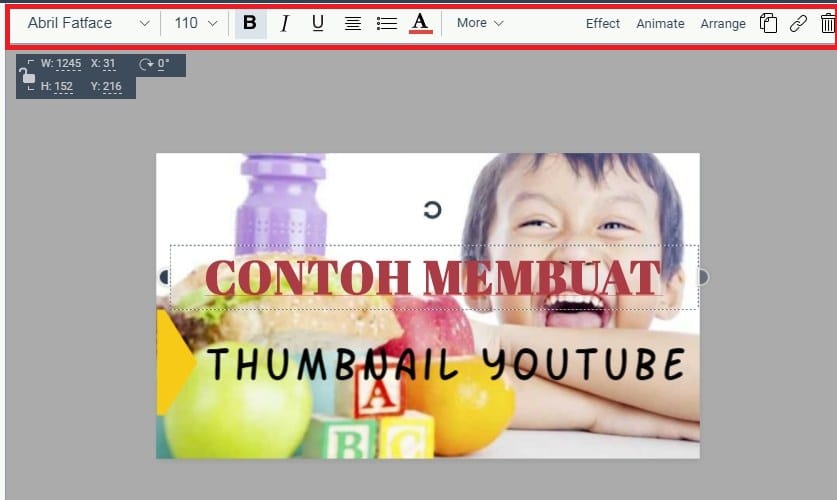Open the text color picker
The width and height of the screenshot is (837, 500).
[420, 23]
